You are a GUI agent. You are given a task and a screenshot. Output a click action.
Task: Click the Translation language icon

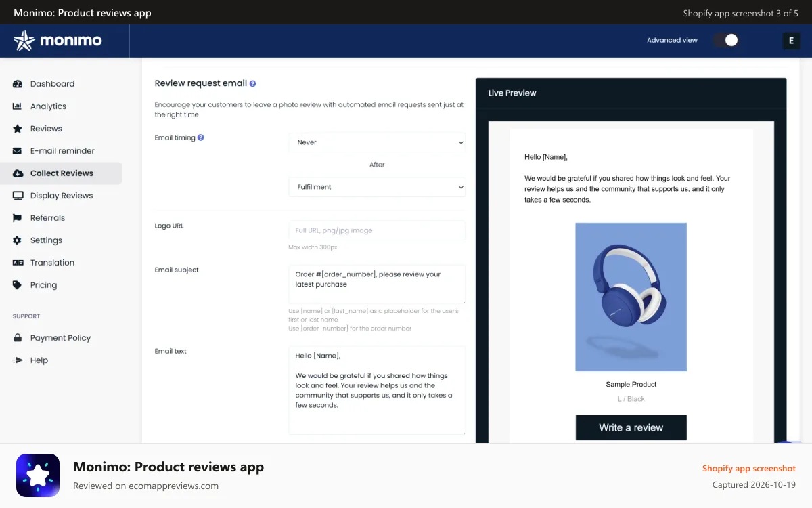click(x=18, y=263)
